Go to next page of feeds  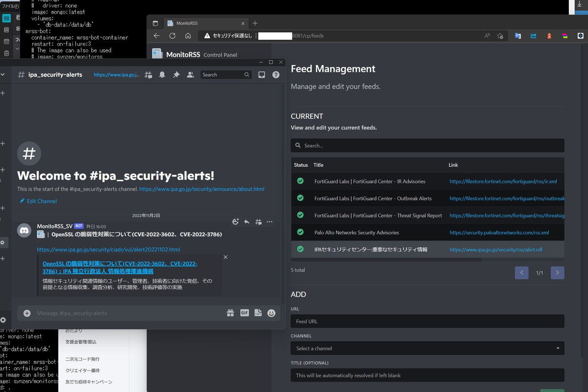pos(557,273)
